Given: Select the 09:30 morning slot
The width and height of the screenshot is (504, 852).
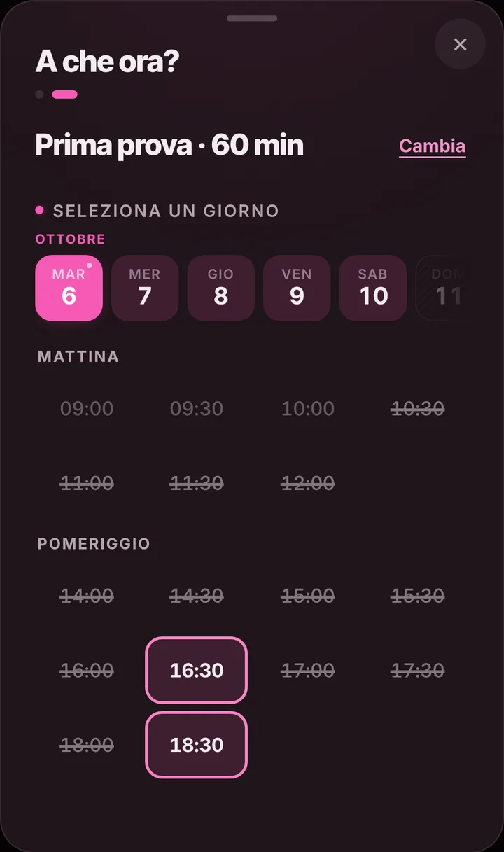Looking at the screenshot, I should [x=197, y=408].
